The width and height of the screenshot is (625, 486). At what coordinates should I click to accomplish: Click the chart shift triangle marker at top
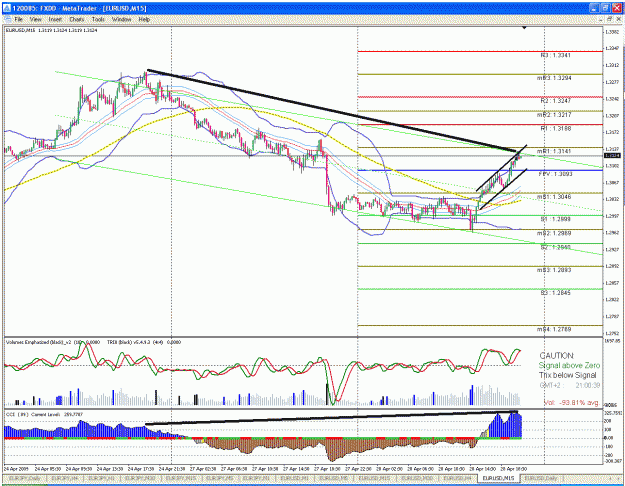click(524, 28)
